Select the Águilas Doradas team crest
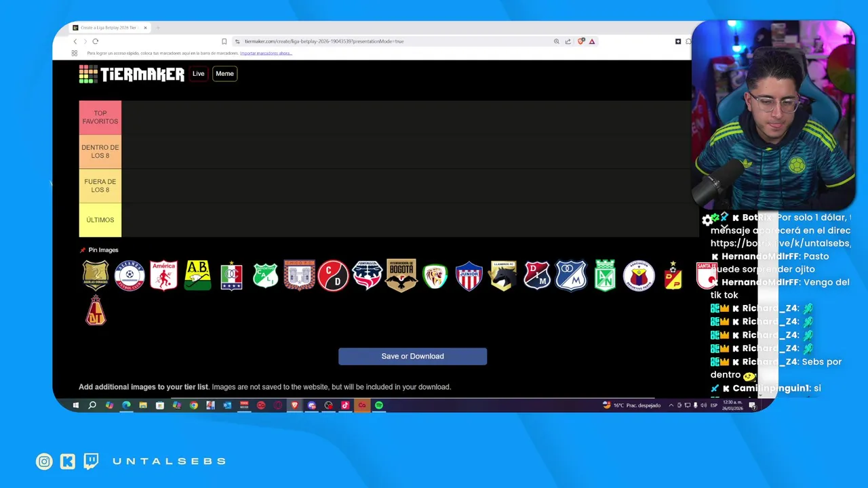This screenshot has height=488, width=868. coord(96,276)
